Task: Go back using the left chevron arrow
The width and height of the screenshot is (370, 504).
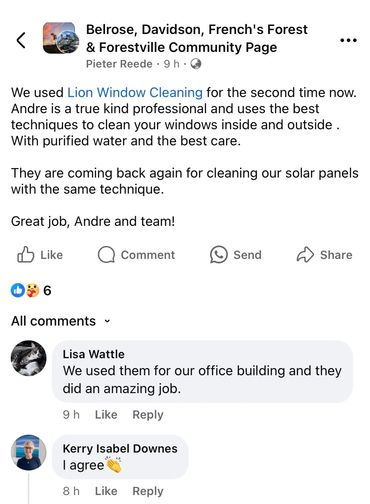Action: pos(21,40)
